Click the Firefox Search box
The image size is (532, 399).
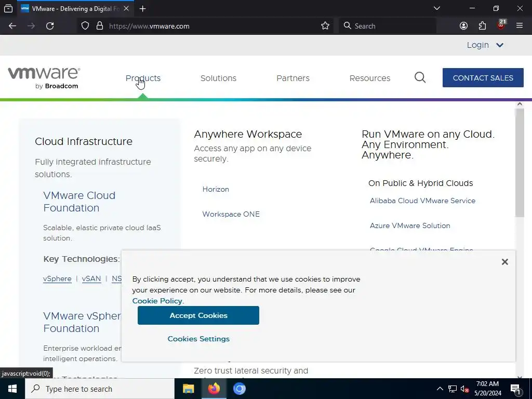pos(387,26)
